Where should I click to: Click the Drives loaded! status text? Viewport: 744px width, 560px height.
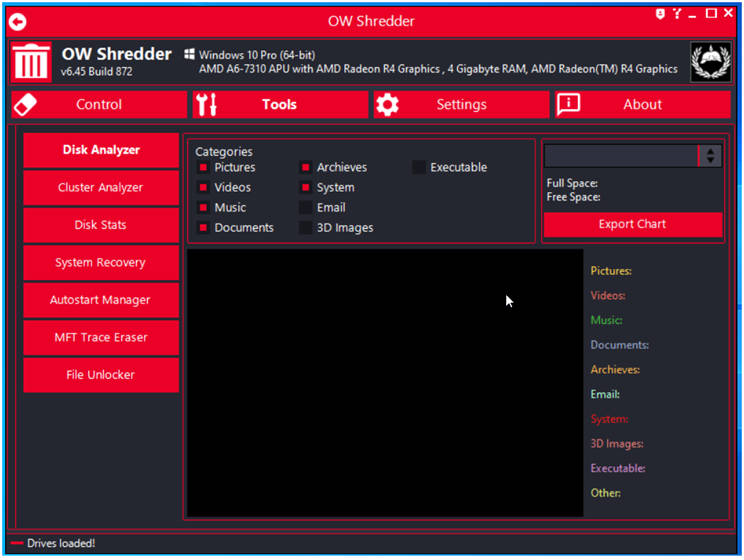tap(61, 543)
